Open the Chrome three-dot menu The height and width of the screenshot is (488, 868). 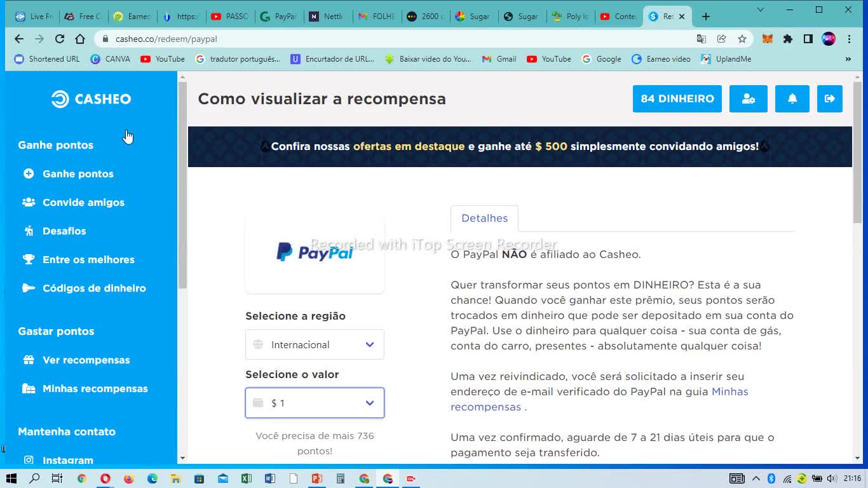(849, 39)
